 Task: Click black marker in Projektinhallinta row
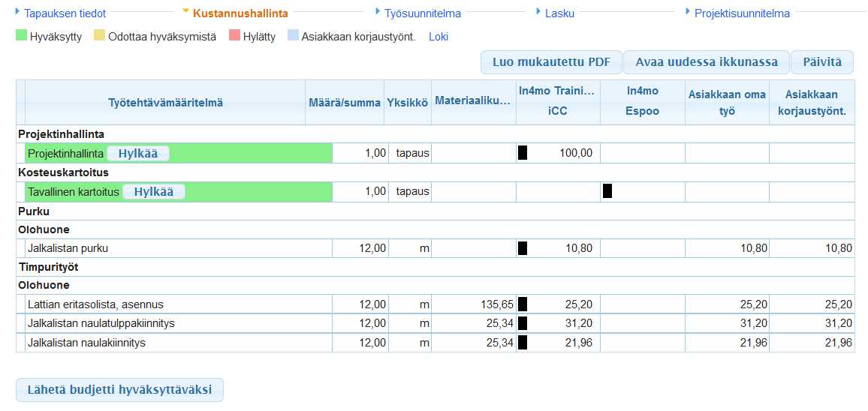[x=523, y=153]
